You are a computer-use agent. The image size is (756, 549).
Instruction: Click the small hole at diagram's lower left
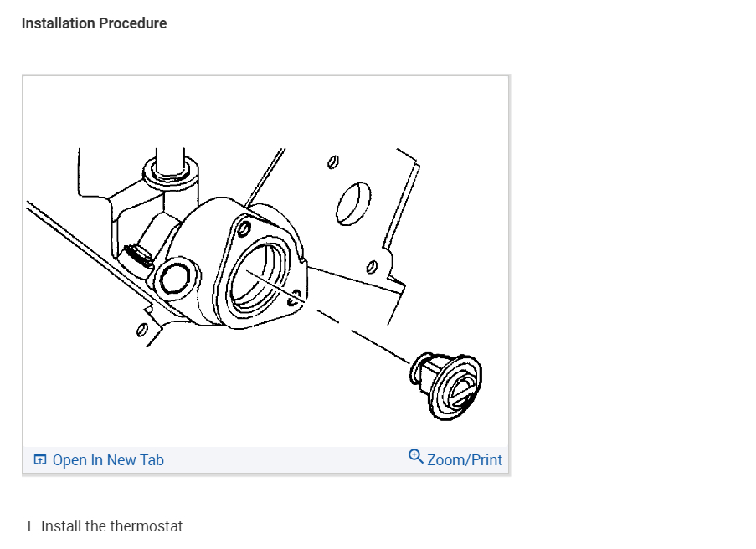[141, 330]
